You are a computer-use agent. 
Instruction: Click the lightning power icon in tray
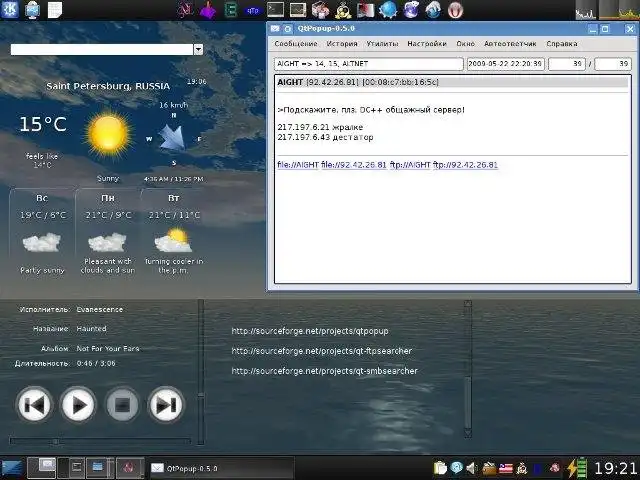pos(573,468)
